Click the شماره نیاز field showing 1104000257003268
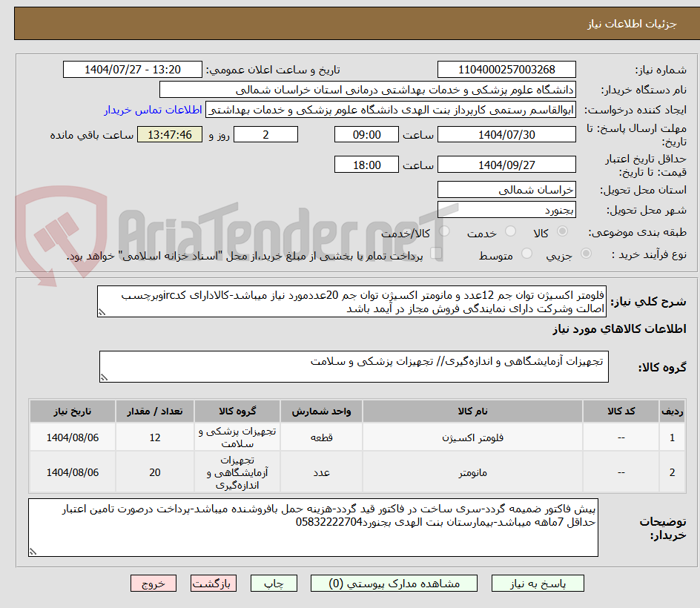700x608 pixels. (x=506, y=68)
